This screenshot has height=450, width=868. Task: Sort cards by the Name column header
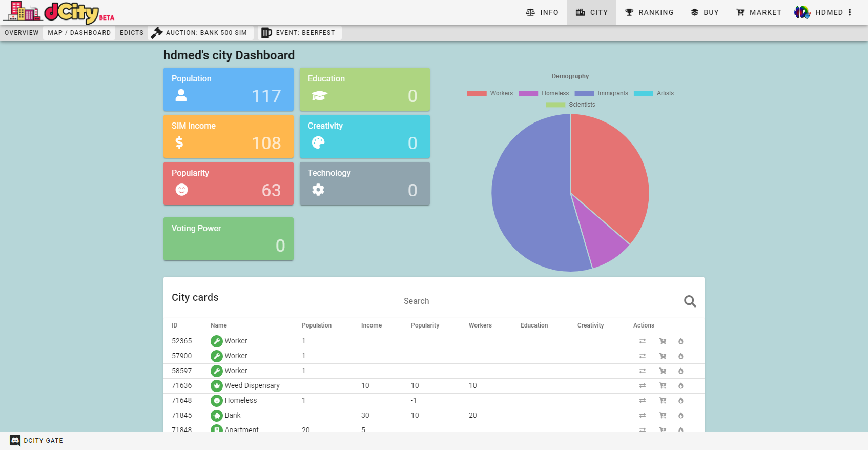pyautogui.click(x=219, y=325)
